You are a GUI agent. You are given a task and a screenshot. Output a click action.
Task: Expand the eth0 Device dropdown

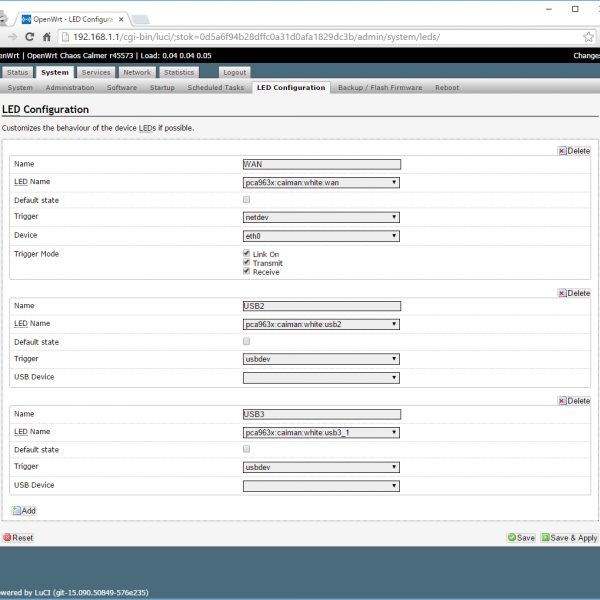(321, 236)
